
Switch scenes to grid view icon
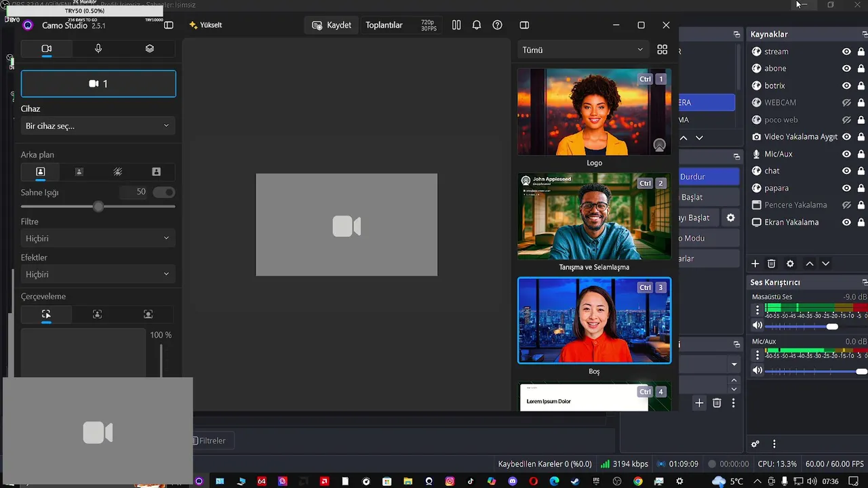coord(663,49)
